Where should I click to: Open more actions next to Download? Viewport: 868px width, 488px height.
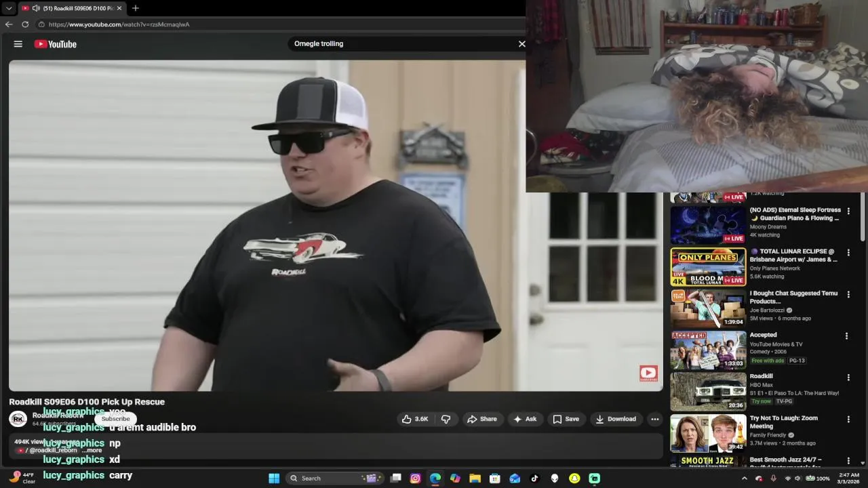coord(654,419)
